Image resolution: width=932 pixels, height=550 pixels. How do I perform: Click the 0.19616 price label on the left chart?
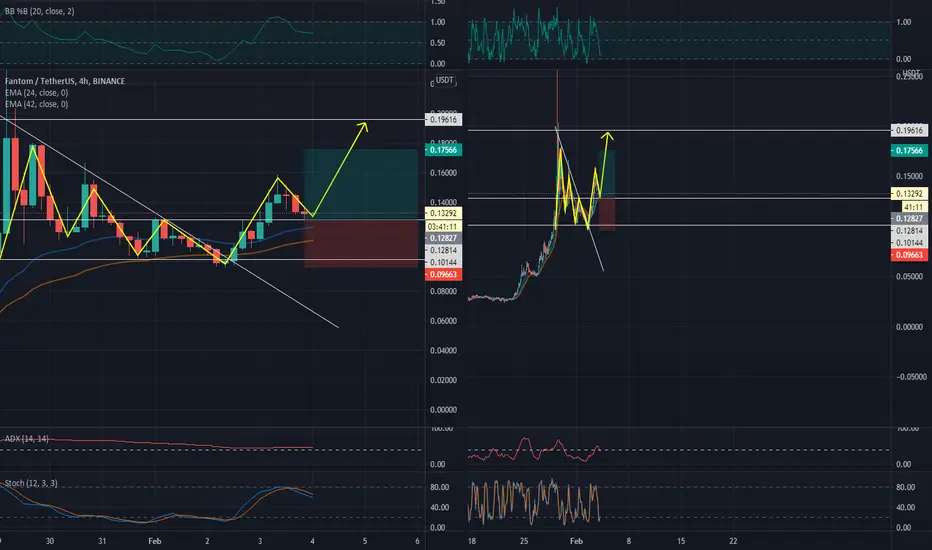(x=443, y=120)
